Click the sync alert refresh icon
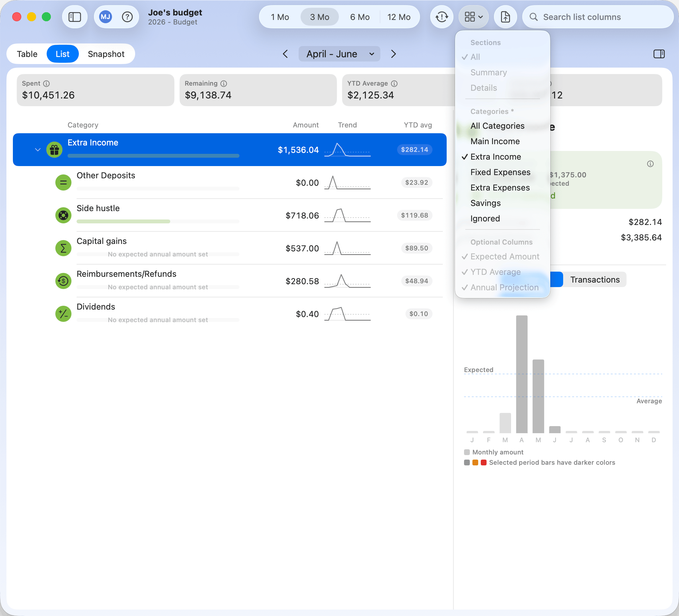The width and height of the screenshot is (679, 616). point(442,17)
